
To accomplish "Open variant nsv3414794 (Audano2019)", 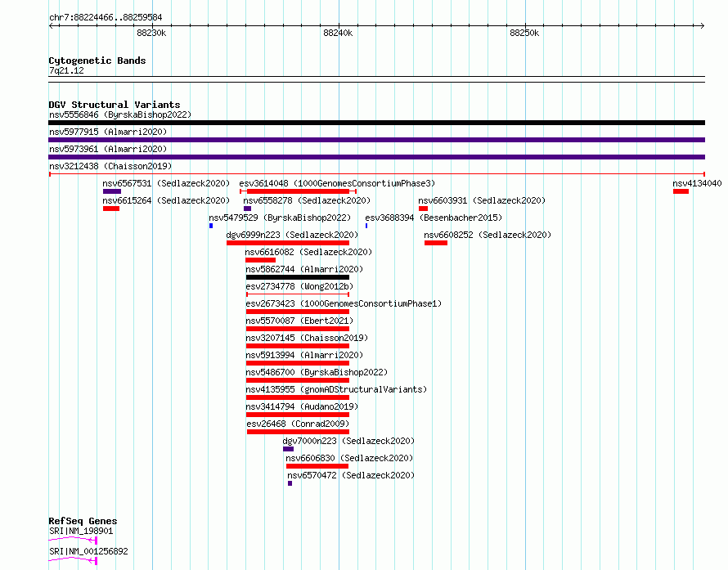I will click(302, 406).
